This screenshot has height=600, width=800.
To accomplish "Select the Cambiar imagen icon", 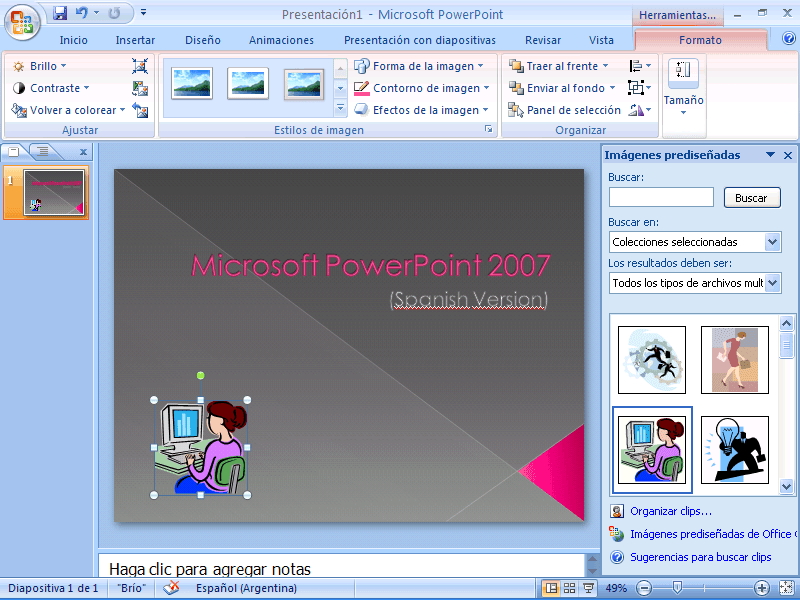I will click(x=141, y=88).
